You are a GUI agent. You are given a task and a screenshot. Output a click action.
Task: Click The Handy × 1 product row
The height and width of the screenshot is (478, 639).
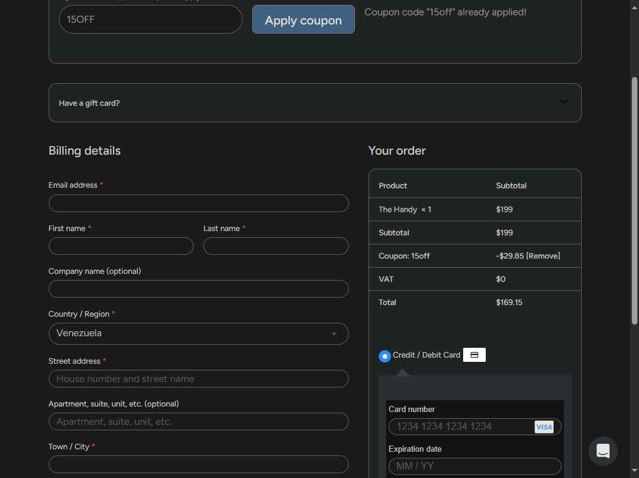(475, 209)
